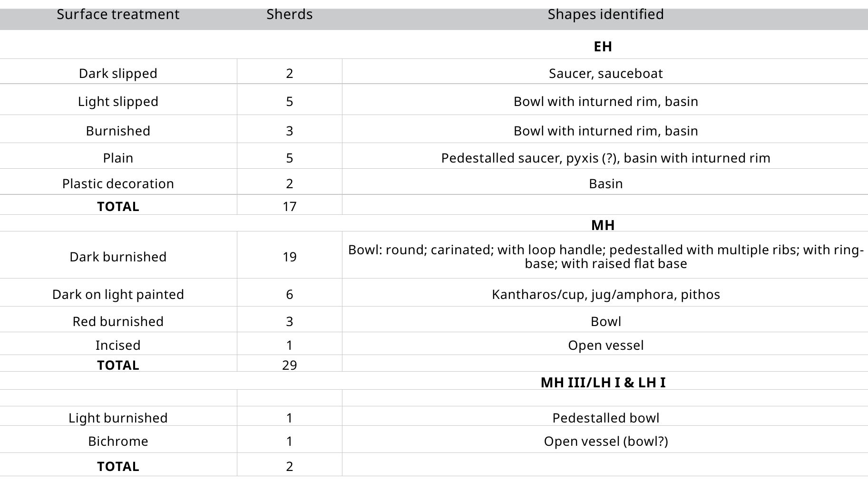Select the "EH" section heading
This screenshot has width=868, height=480.
click(603, 47)
